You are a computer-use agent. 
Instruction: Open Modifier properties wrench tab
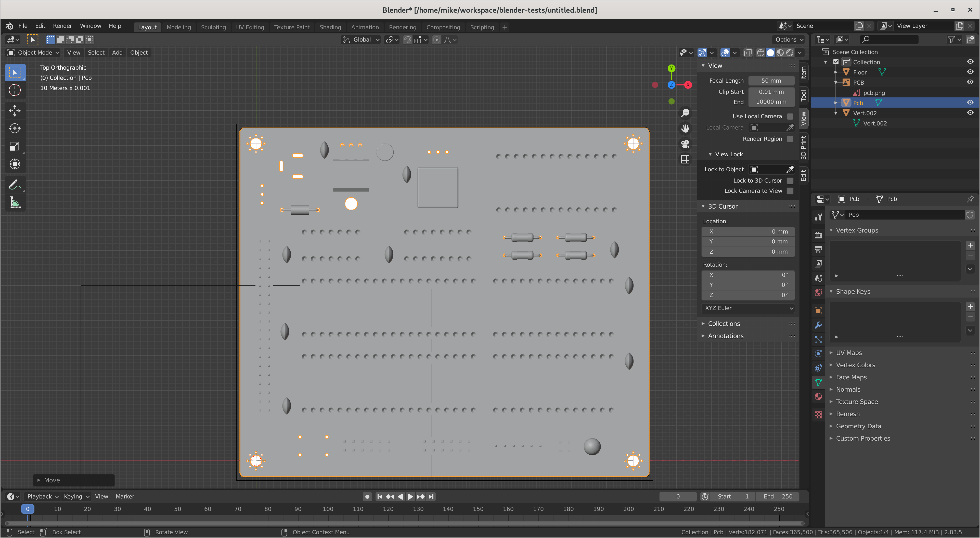coord(818,325)
